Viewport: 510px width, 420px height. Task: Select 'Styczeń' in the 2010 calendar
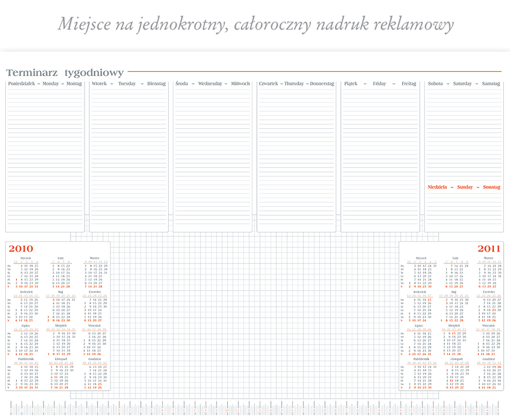coord(26,258)
